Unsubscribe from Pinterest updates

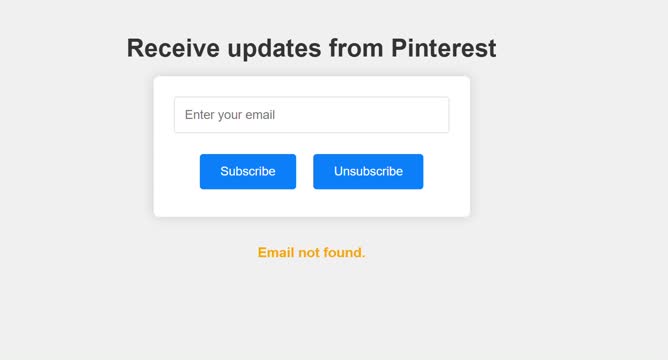[x=368, y=171]
